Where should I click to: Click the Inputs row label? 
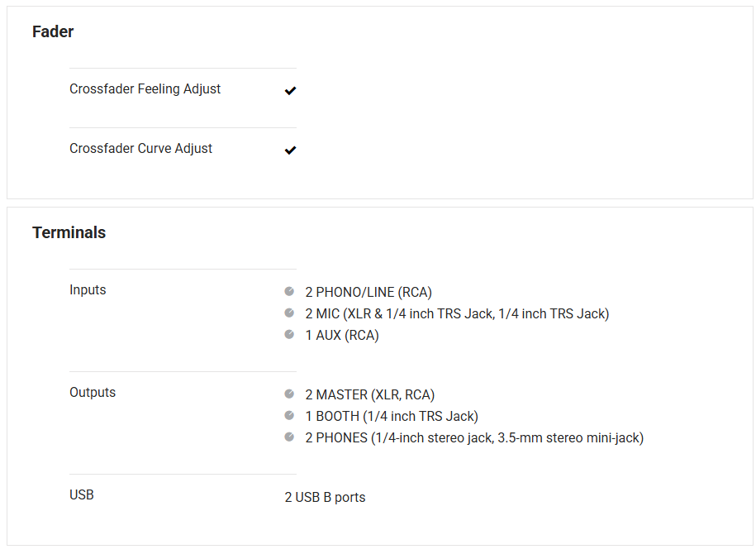click(88, 289)
